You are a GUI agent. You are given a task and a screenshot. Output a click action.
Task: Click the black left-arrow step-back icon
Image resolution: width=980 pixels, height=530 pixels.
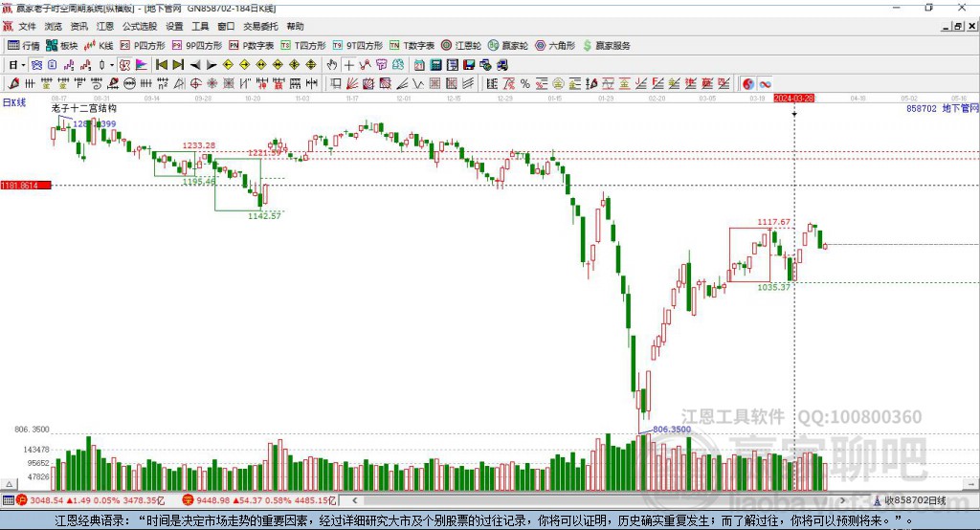tap(195, 65)
